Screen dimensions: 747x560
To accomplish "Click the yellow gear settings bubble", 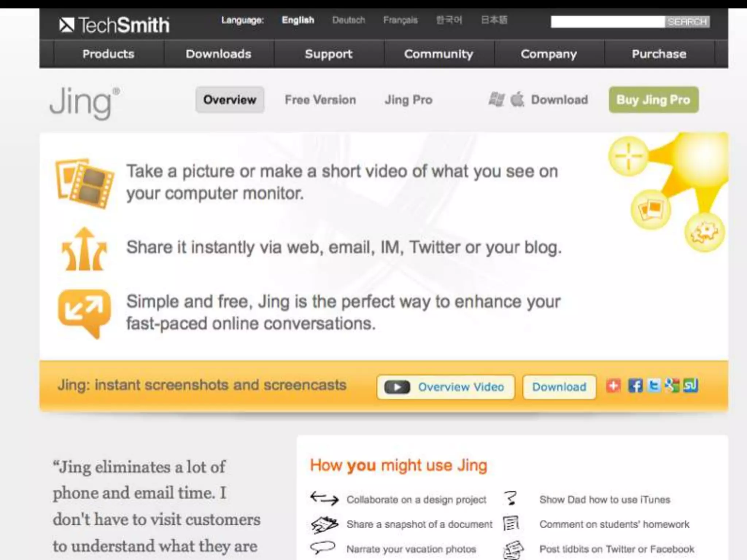I will coord(704,232).
